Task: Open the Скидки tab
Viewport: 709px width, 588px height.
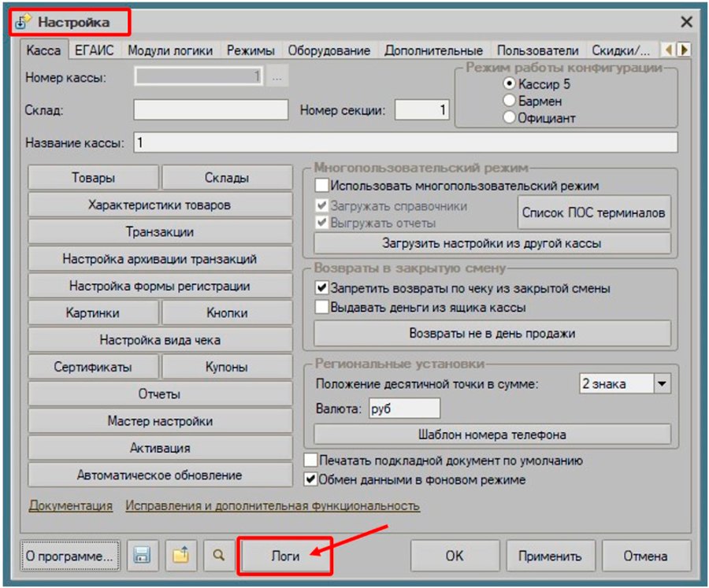Action: [x=621, y=50]
